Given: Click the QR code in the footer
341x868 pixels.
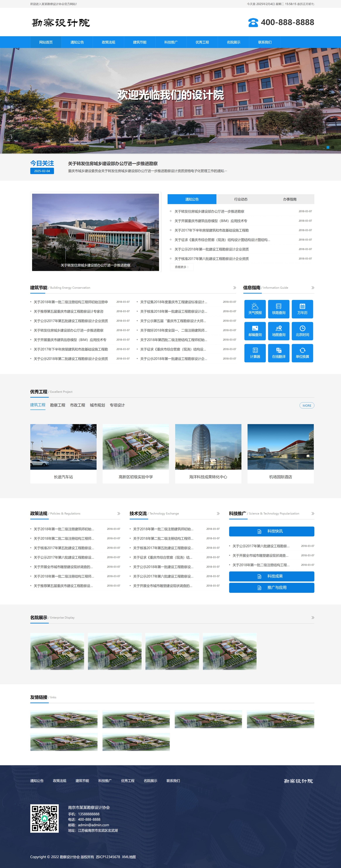Looking at the screenshot, I should pos(44,818).
